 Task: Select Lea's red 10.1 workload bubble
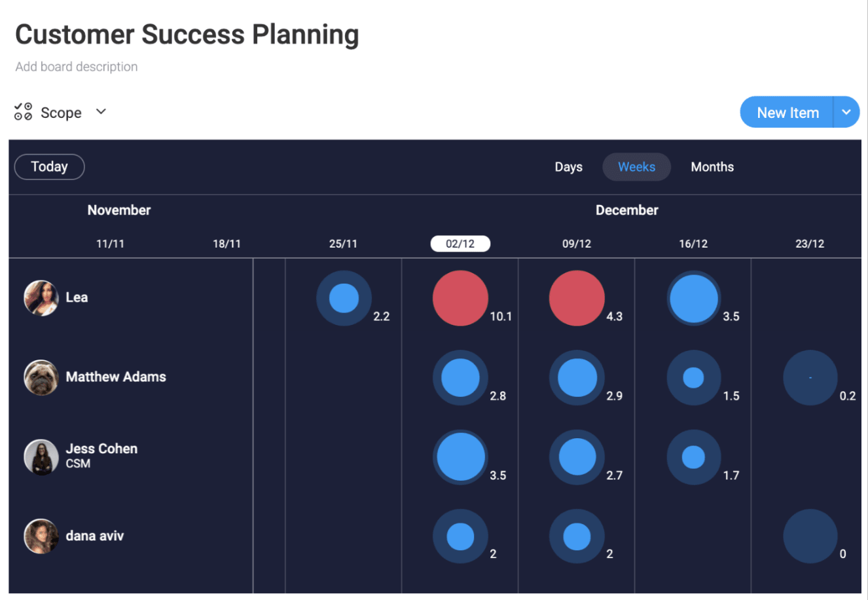point(460,298)
